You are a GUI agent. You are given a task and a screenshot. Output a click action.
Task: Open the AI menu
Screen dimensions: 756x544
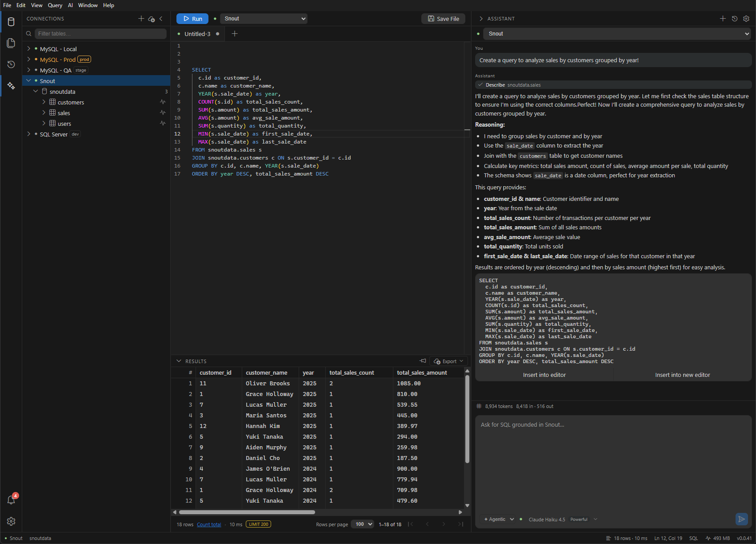pos(70,5)
